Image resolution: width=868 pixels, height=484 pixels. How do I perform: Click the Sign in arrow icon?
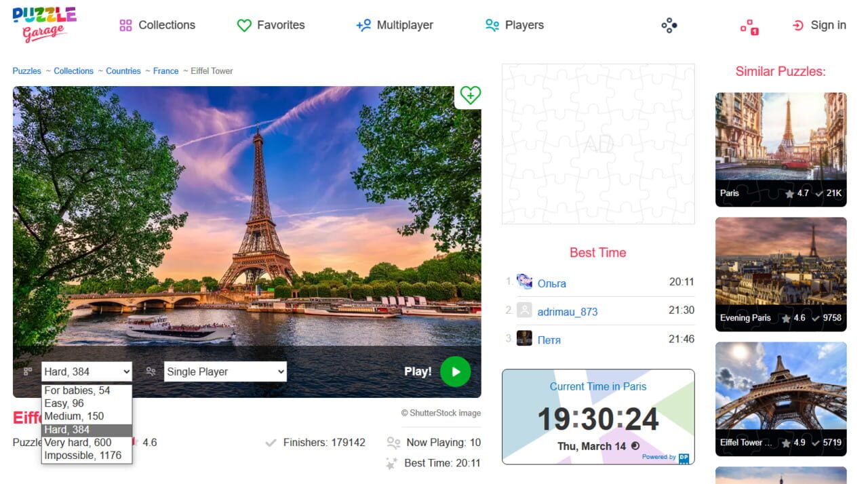pos(798,25)
